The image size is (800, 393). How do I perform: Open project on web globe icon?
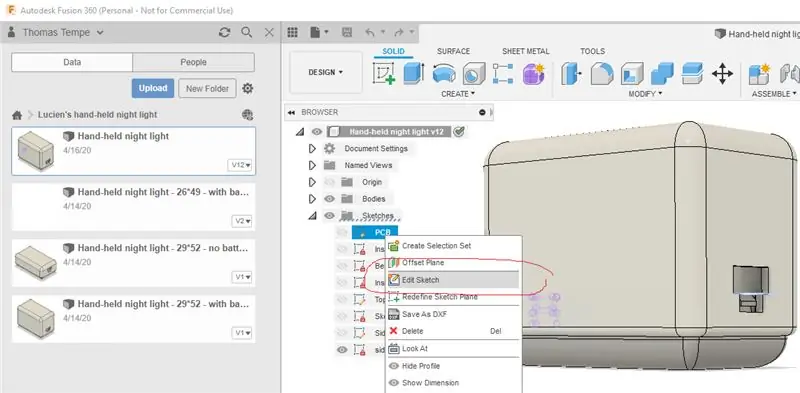click(247, 115)
